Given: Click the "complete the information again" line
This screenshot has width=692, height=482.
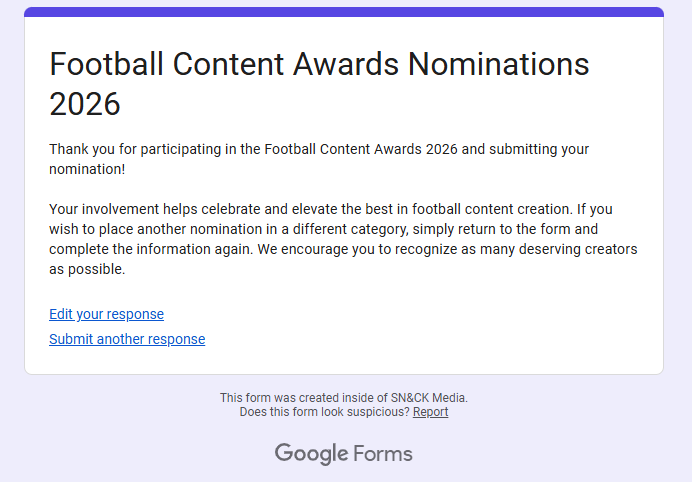Looking at the screenshot, I should point(343,249).
